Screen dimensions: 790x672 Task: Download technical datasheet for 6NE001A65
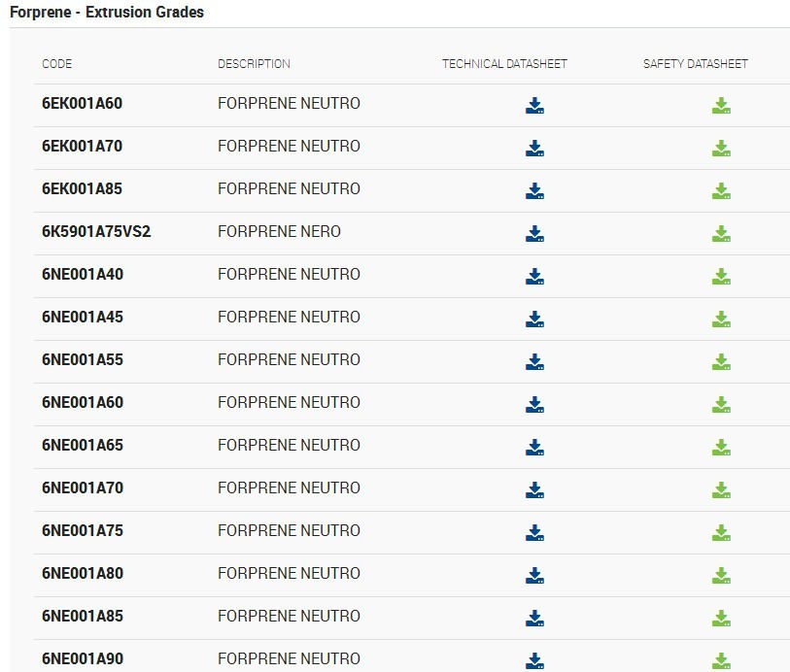tap(534, 448)
